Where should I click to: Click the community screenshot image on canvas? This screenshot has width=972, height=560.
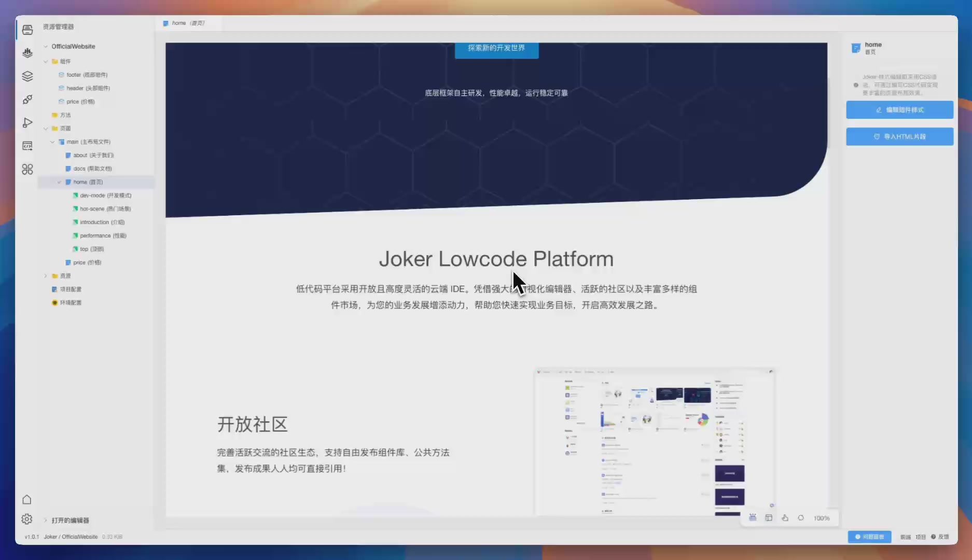point(655,442)
